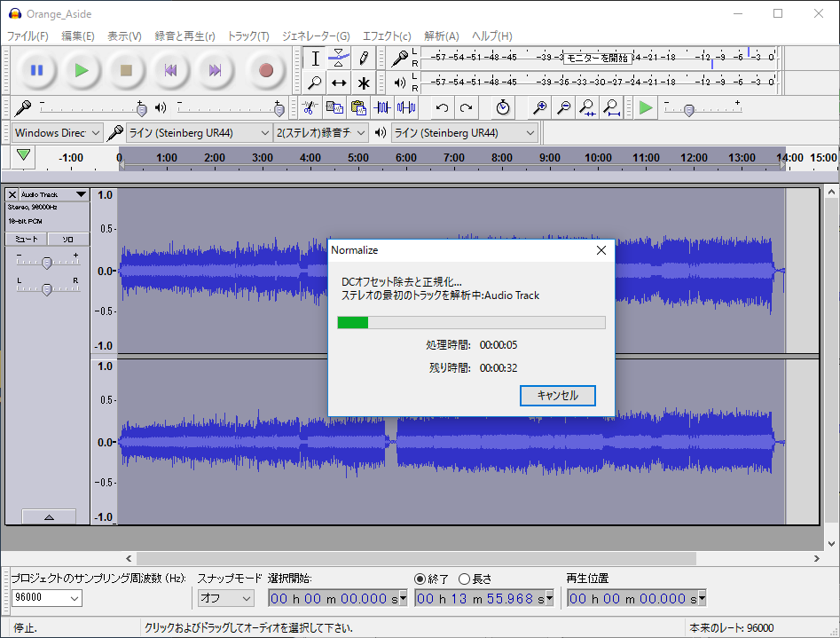The image size is (840, 638).
Task: Open the トラック(T) menu
Action: tap(248, 35)
